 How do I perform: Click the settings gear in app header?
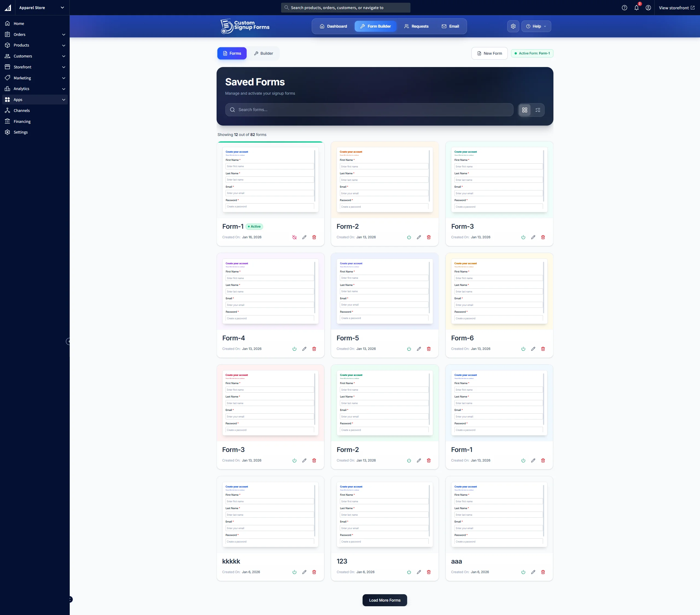513,26
